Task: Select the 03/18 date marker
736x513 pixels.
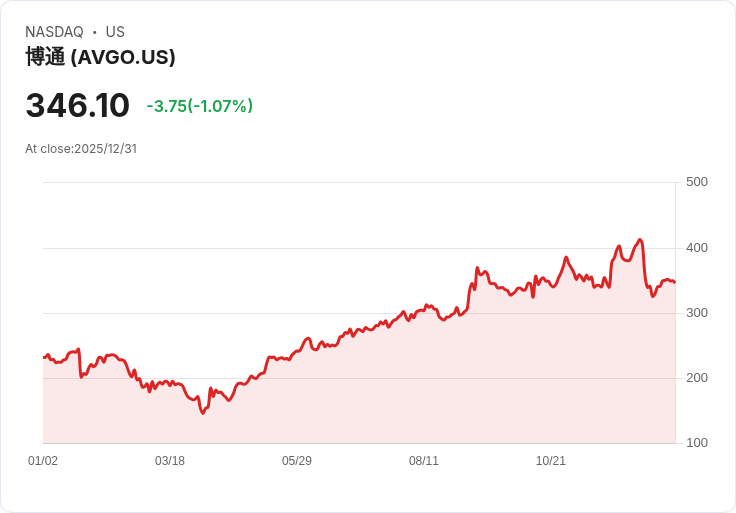Action: pyautogui.click(x=170, y=461)
